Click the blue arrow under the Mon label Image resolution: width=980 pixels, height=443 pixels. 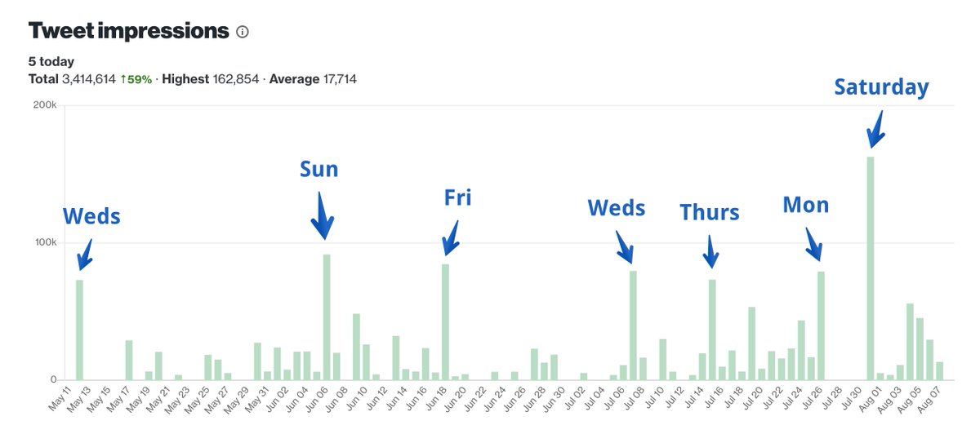[x=815, y=244]
